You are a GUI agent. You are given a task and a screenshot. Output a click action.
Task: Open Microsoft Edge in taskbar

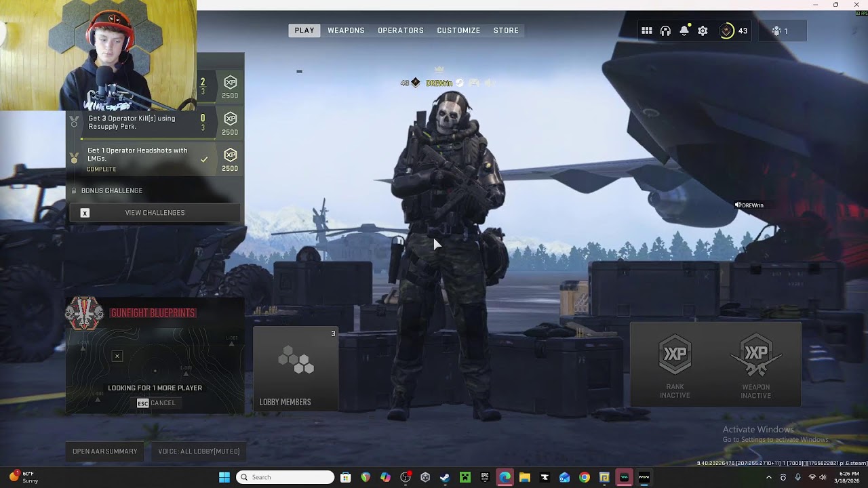[505, 477]
